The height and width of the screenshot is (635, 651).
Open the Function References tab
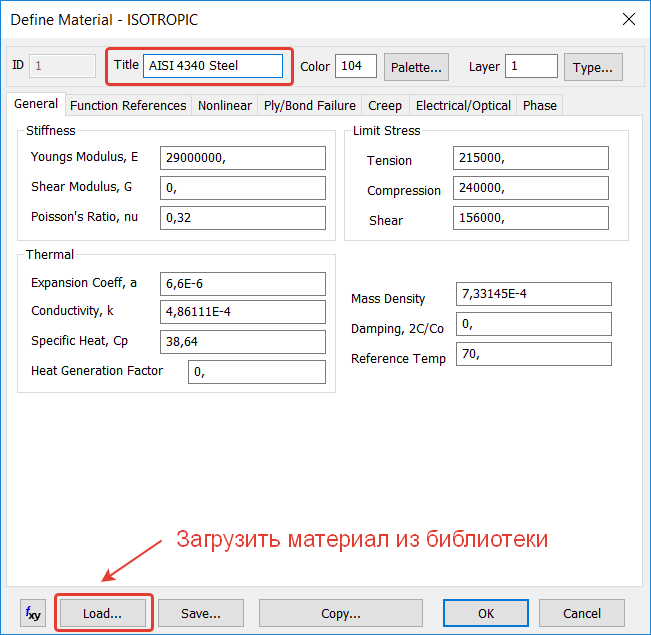pyautogui.click(x=128, y=105)
